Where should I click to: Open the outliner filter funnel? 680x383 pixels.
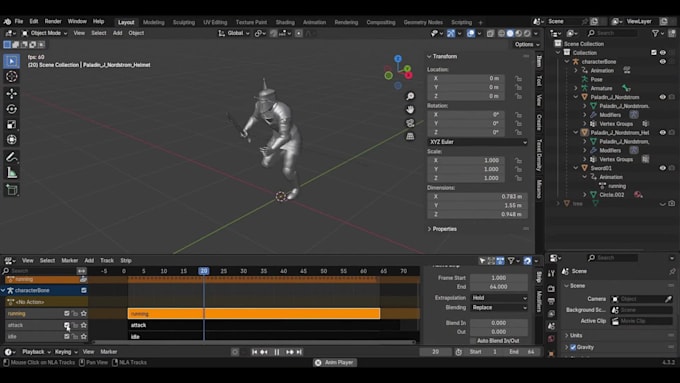655,33
